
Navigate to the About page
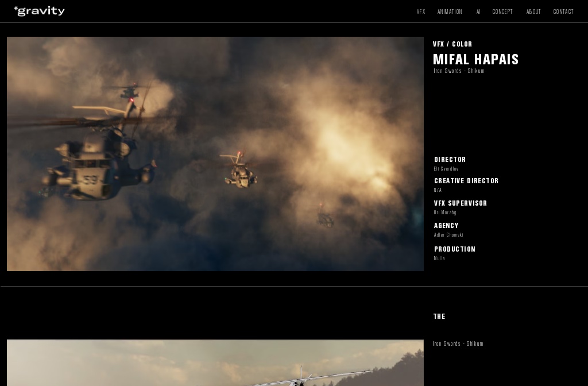tap(533, 11)
